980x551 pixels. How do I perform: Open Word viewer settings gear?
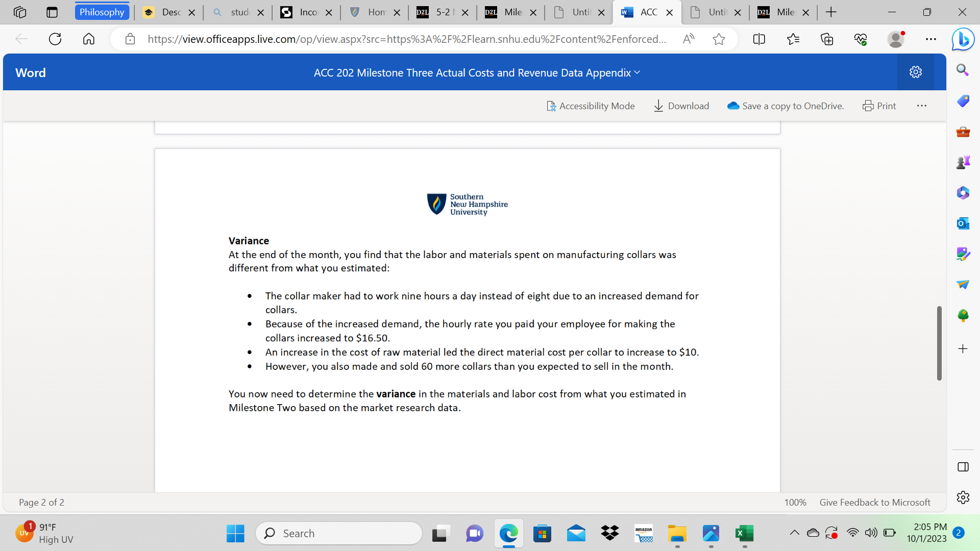[x=916, y=72]
